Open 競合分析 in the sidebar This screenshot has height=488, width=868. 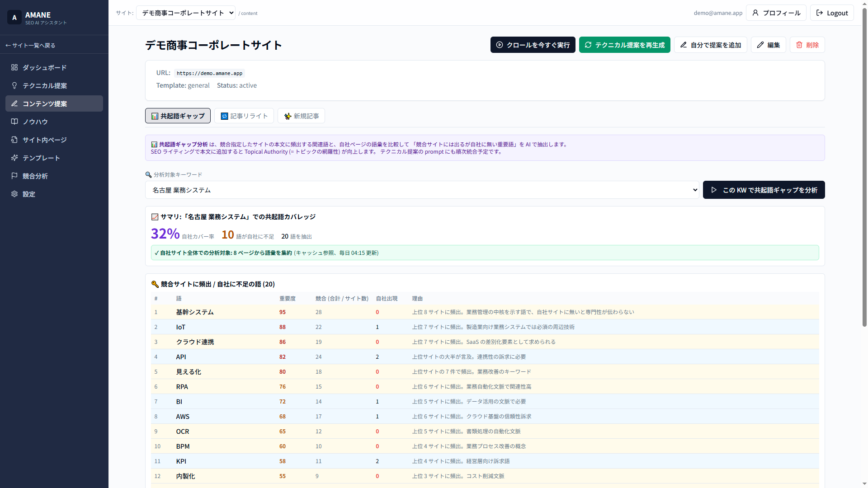54,176
